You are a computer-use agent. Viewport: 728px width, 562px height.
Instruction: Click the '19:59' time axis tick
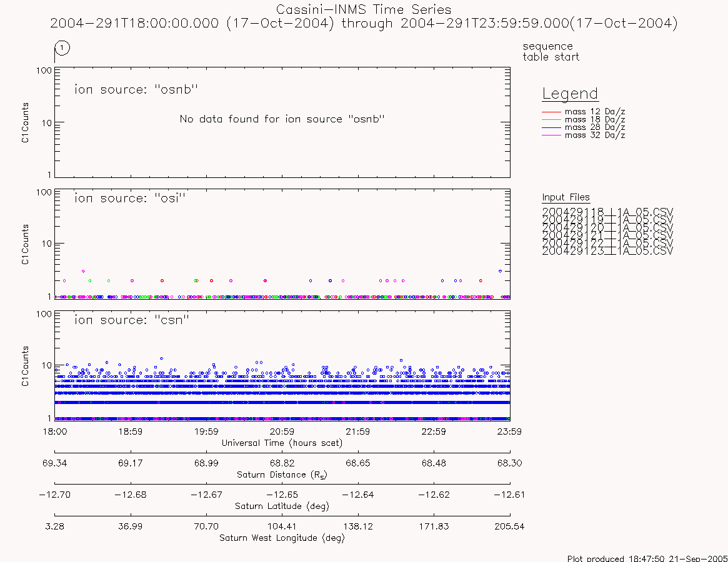[206, 431]
